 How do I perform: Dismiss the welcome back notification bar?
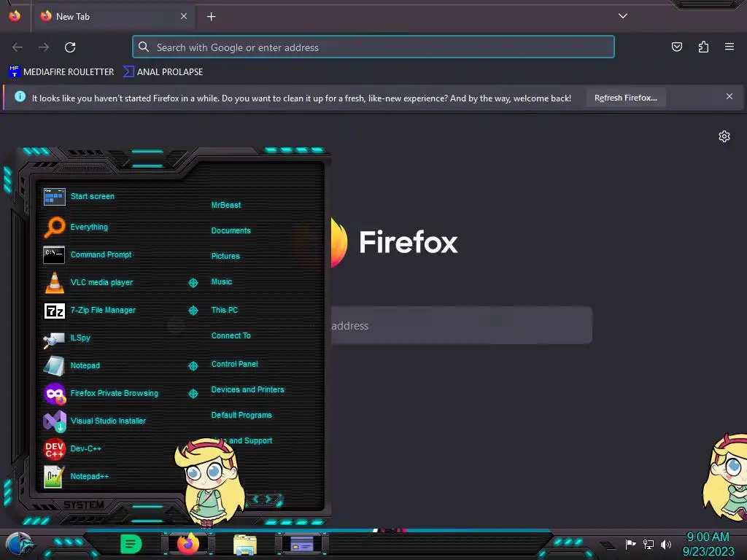(729, 97)
